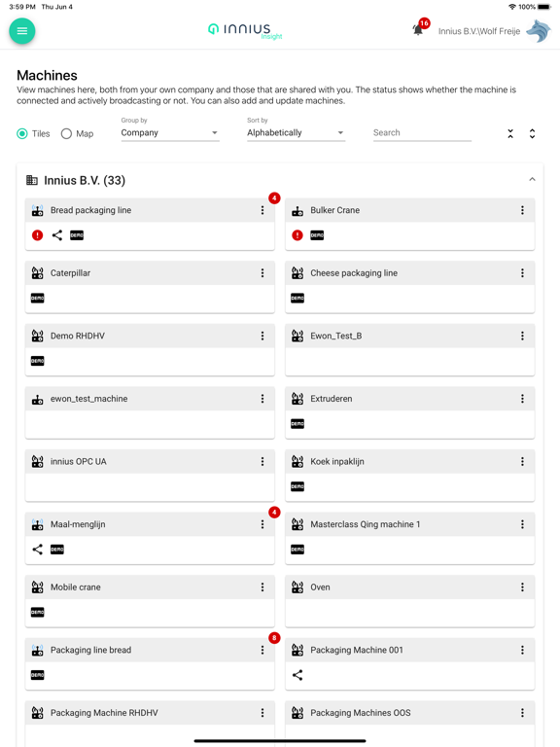This screenshot has width=560, height=747.
Task: Open the hamburger main menu
Action: coord(22,31)
